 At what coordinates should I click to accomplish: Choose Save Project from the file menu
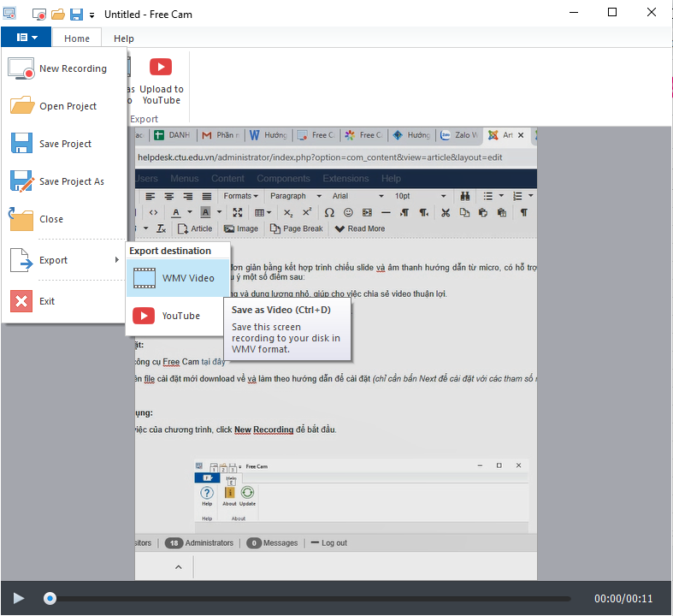(64, 144)
